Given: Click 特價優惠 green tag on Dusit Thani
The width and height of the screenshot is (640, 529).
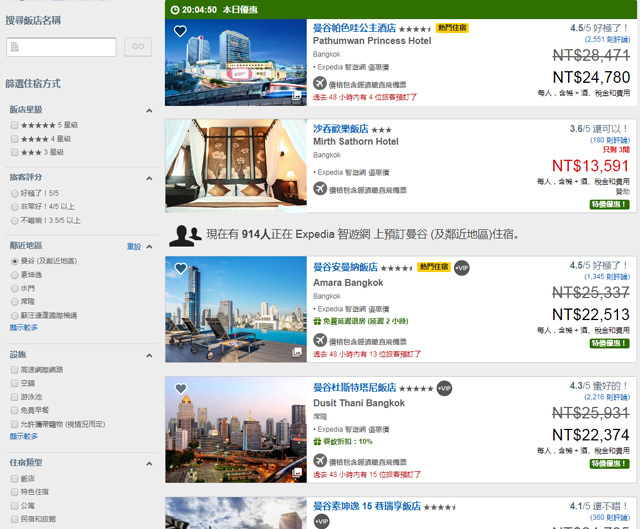Looking at the screenshot, I should [609, 464].
